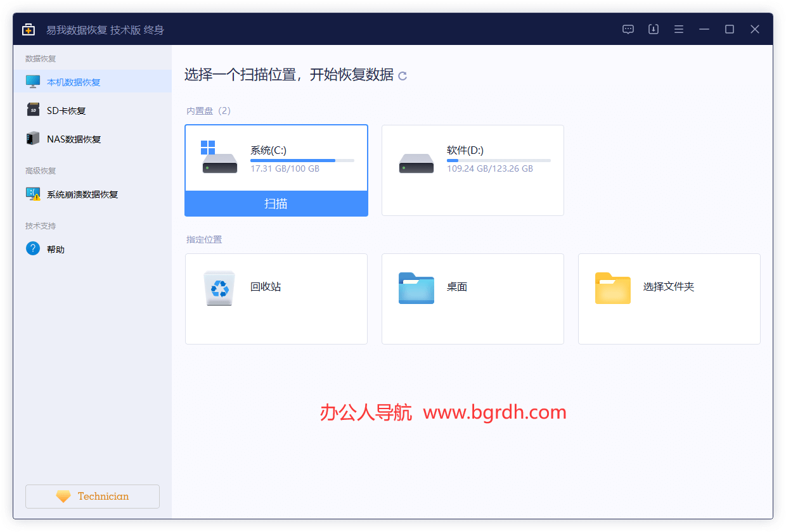Click the app logo icon in title bar
Screen dimensions: 786x532
coord(29,29)
